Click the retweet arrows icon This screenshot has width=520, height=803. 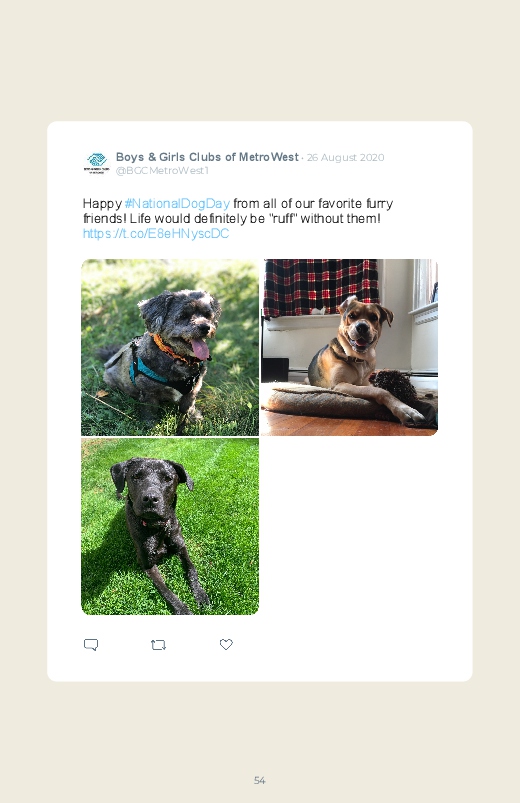pos(158,645)
